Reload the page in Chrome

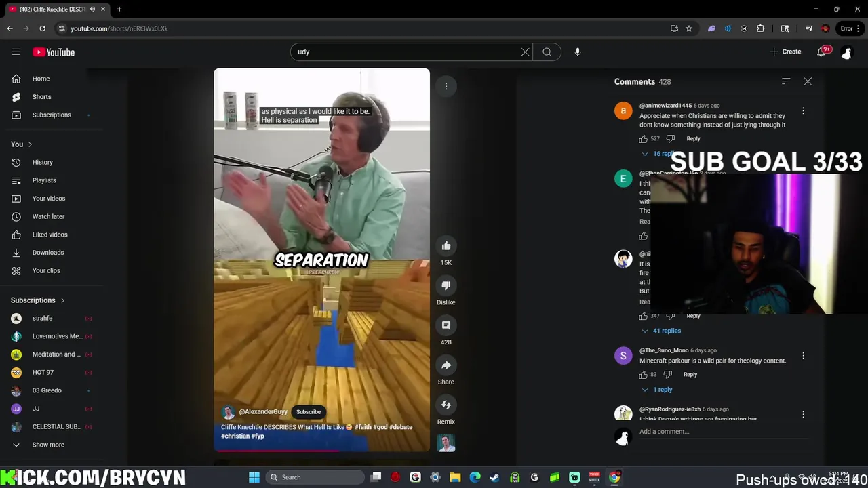[x=42, y=28]
